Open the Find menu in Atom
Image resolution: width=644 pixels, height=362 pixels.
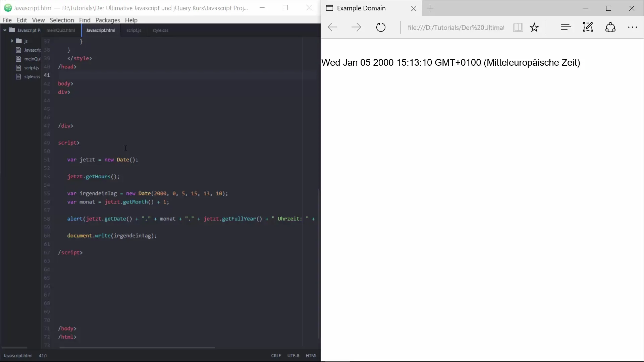(x=85, y=20)
